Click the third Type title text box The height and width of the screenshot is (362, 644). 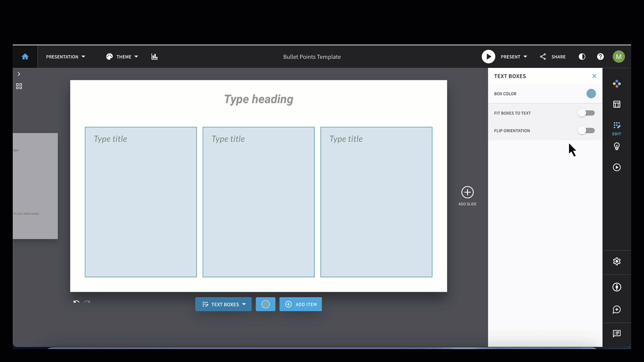click(x=376, y=202)
